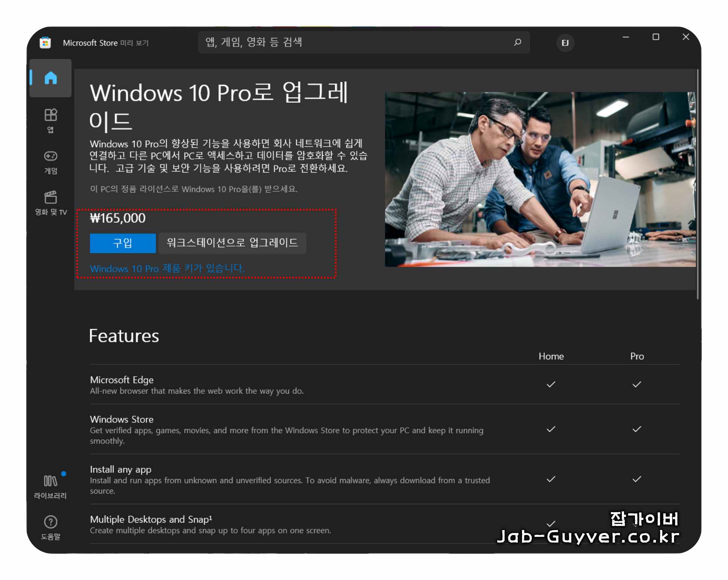Image resolution: width=728 pixels, height=580 pixels.
Task: Click the Pro column header
Action: coord(637,356)
